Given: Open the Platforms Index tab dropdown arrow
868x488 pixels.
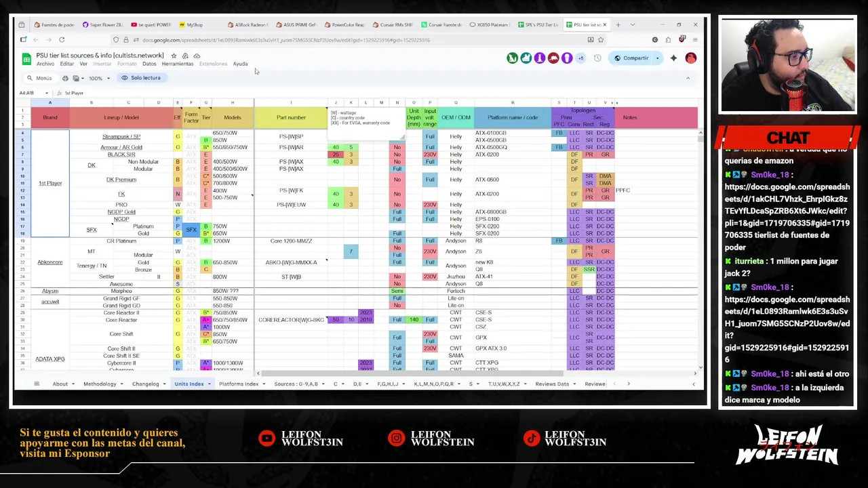Looking at the screenshot, I should coord(265,384).
